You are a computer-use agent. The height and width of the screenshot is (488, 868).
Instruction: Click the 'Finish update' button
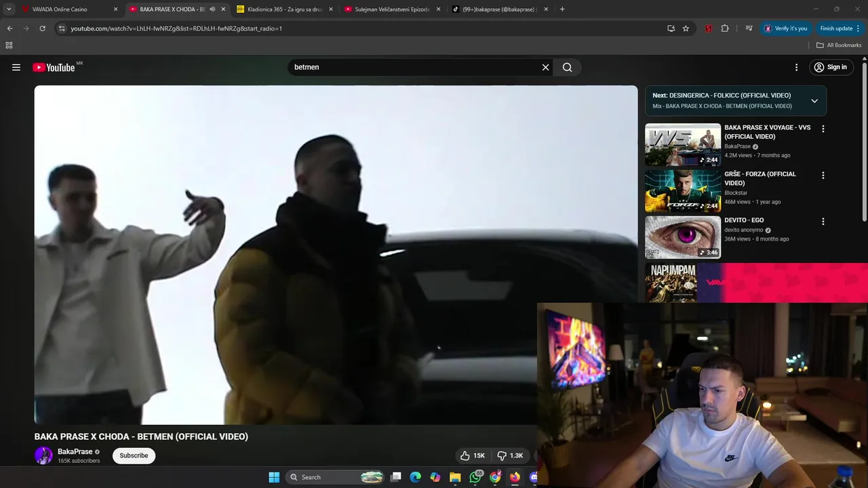840,28
